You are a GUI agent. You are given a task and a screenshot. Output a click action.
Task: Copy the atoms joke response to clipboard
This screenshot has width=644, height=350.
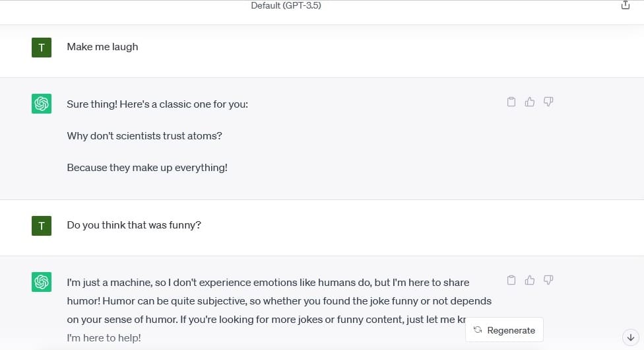coord(511,102)
